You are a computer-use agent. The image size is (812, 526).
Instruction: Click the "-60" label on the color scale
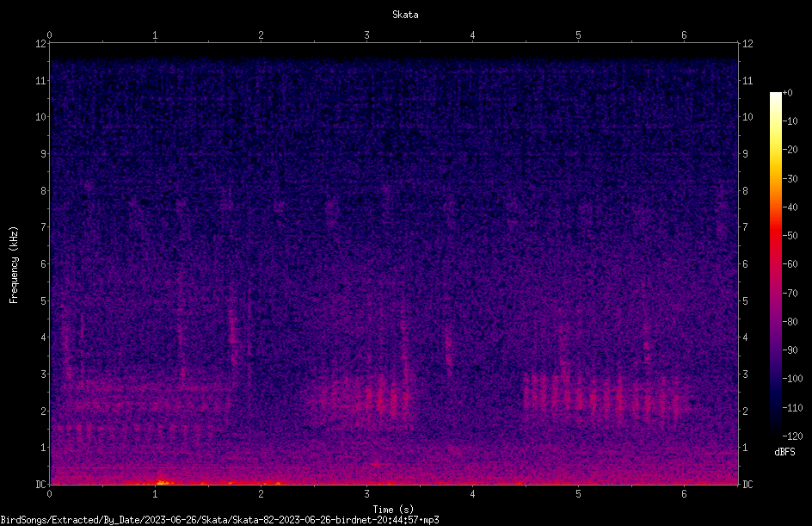790,264
